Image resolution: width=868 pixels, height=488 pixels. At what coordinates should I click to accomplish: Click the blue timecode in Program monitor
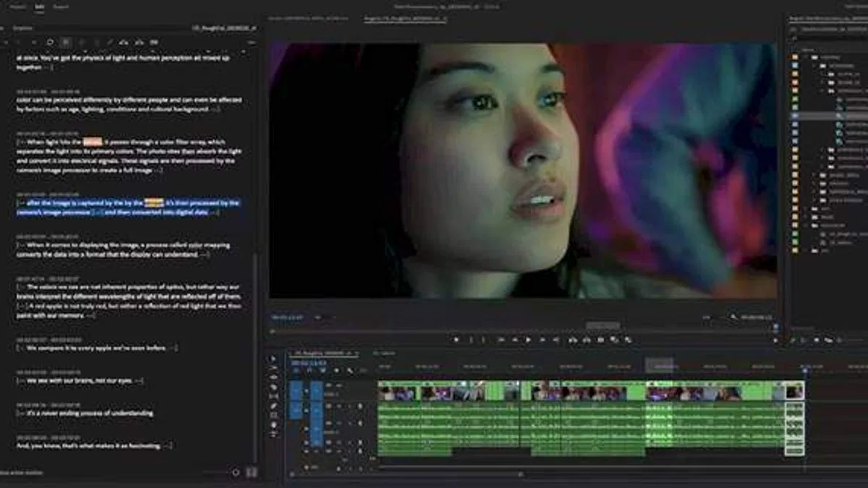pos(287,317)
